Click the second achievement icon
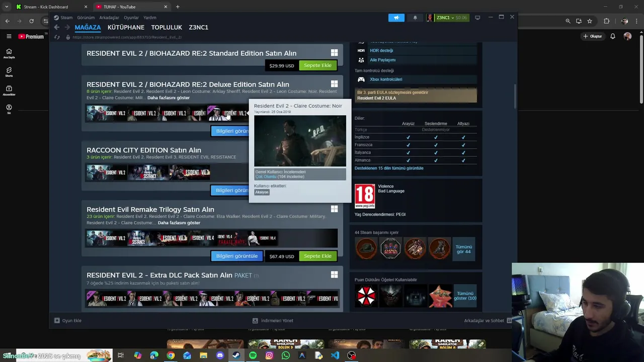644x362 pixels. tap(390, 248)
